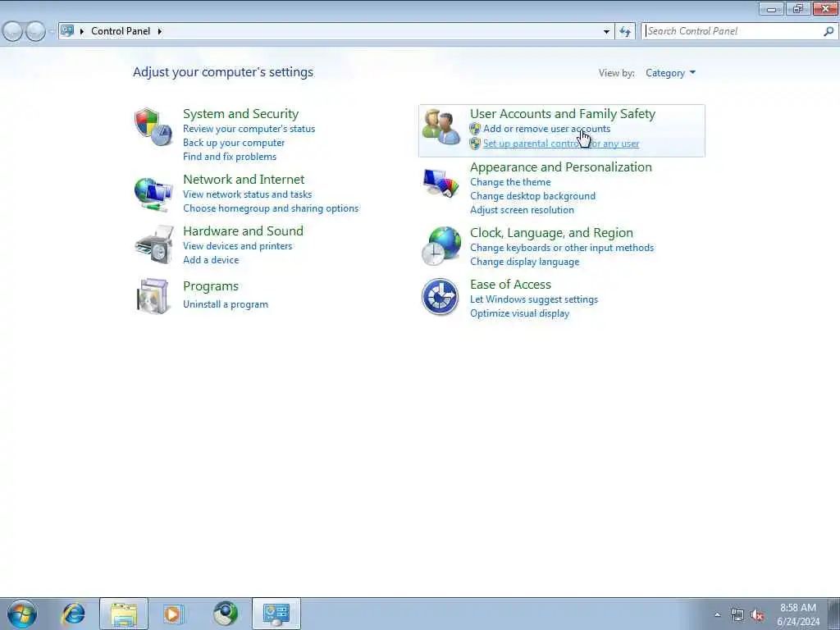Screen dimensions: 840x630
Task: Launch Internet Explorer from taskbar
Action: click(73, 614)
